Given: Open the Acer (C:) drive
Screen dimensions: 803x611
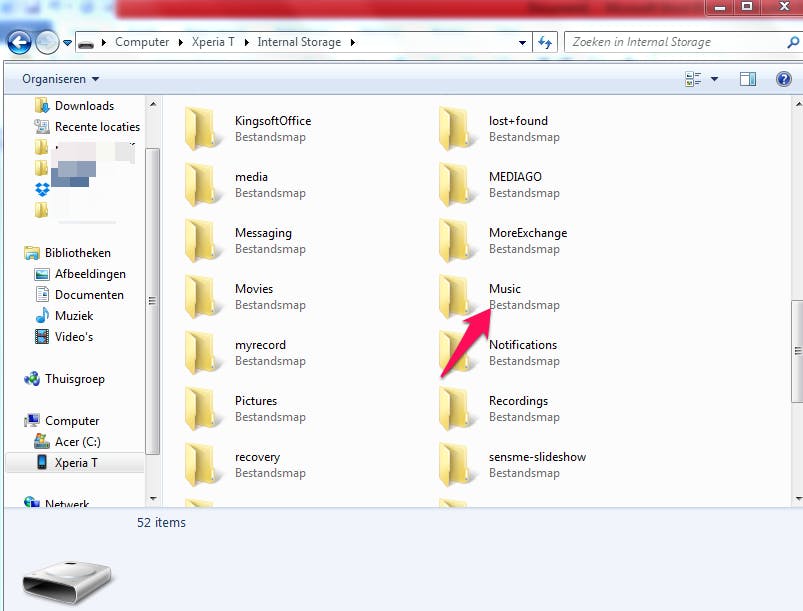Looking at the screenshot, I should click(78, 442).
